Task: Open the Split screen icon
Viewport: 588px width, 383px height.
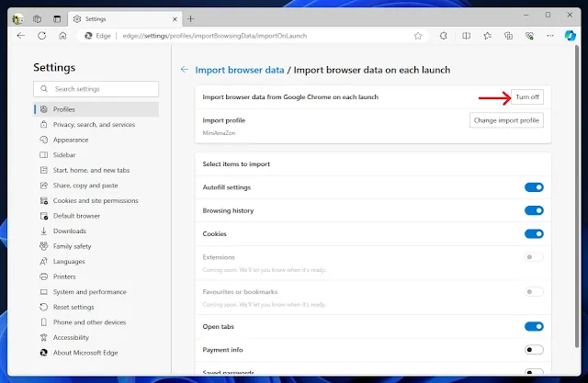Action: point(466,36)
